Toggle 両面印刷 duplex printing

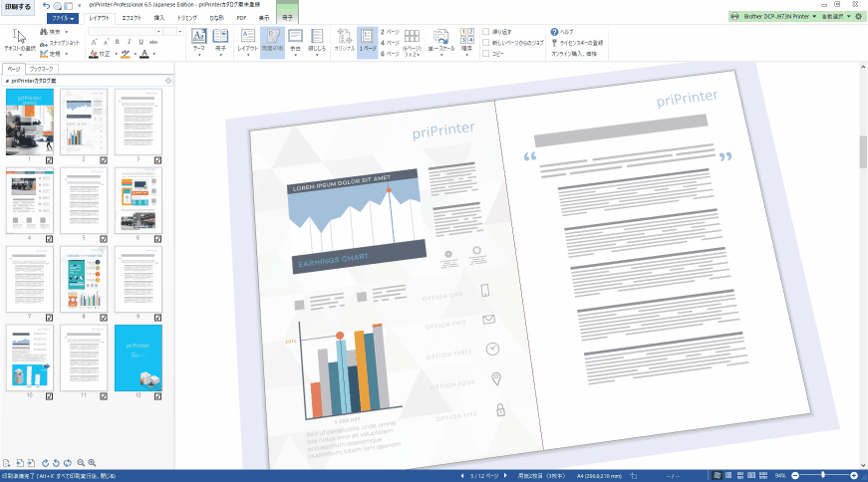point(272,42)
